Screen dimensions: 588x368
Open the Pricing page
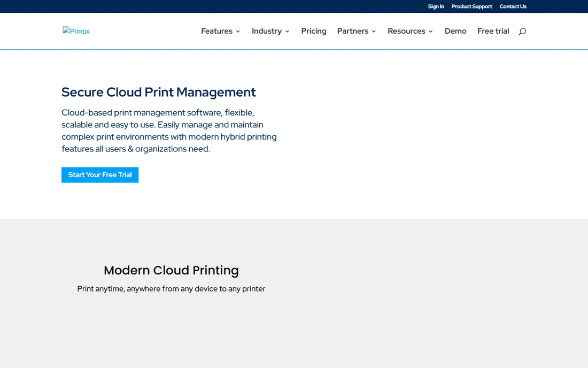click(x=313, y=31)
